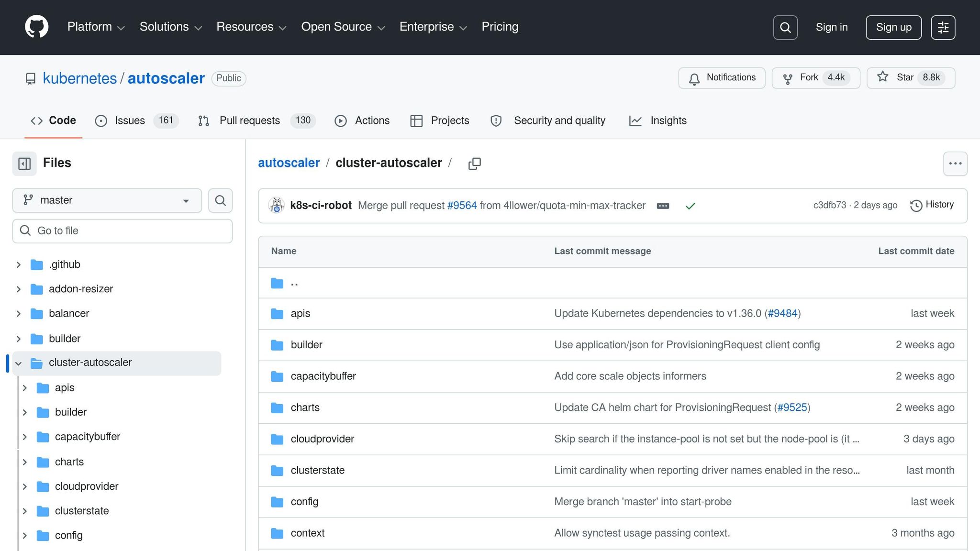This screenshot has width=980, height=551.
Task: Open autoscaler breadcrumb link
Action: pyautogui.click(x=289, y=163)
